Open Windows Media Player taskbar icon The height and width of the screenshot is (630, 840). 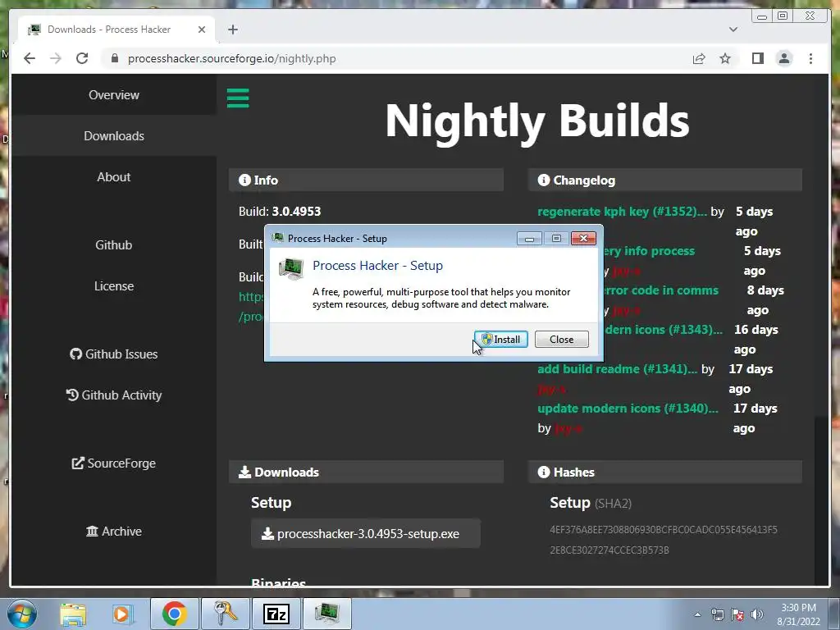point(121,614)
